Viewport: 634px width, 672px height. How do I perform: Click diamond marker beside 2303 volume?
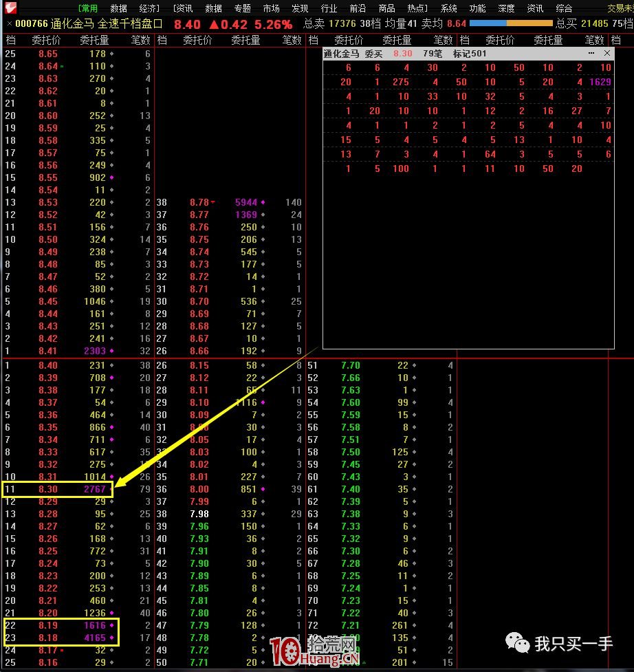click(x=112, y=351)
